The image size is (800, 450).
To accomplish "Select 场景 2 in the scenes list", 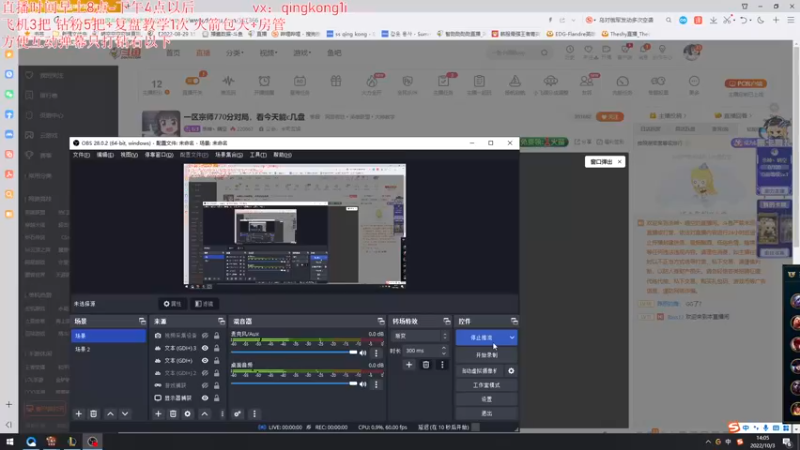I will [109, 349].
